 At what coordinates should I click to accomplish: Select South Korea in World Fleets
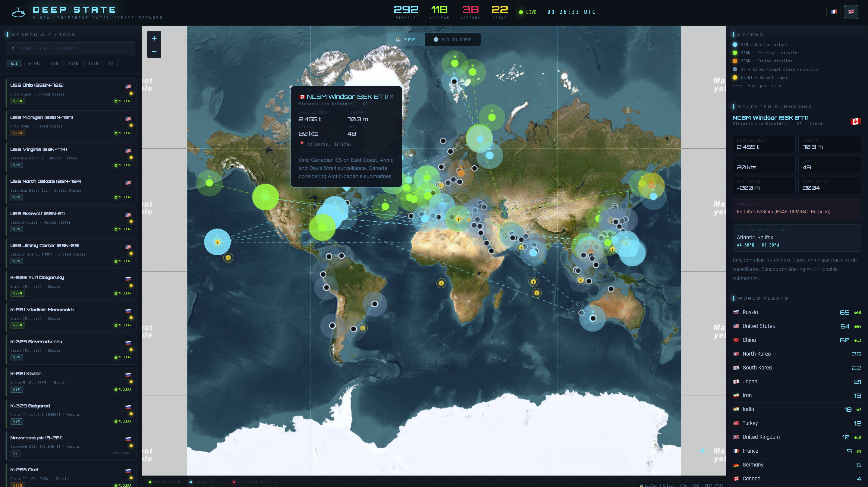click(797, 368)
